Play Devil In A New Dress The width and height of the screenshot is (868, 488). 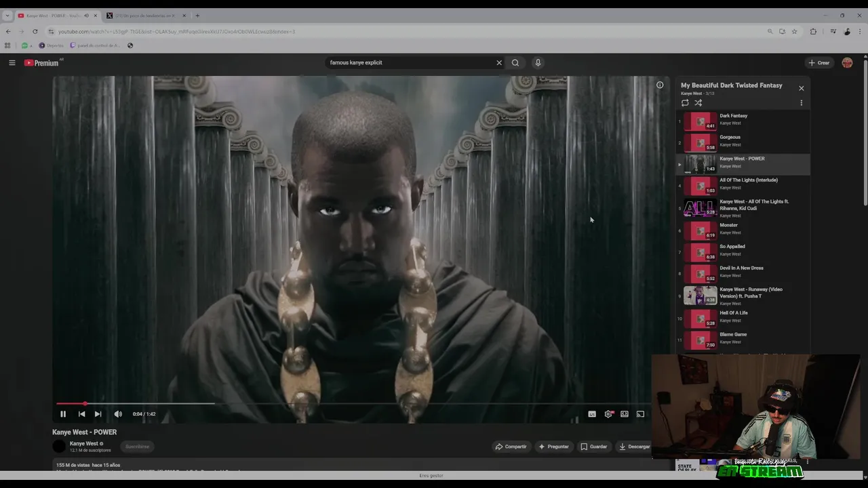743,273
